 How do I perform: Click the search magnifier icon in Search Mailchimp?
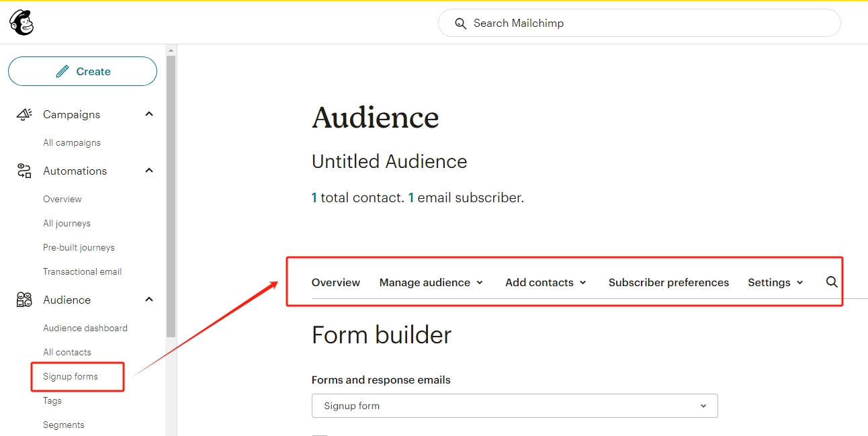coord(460,24)
